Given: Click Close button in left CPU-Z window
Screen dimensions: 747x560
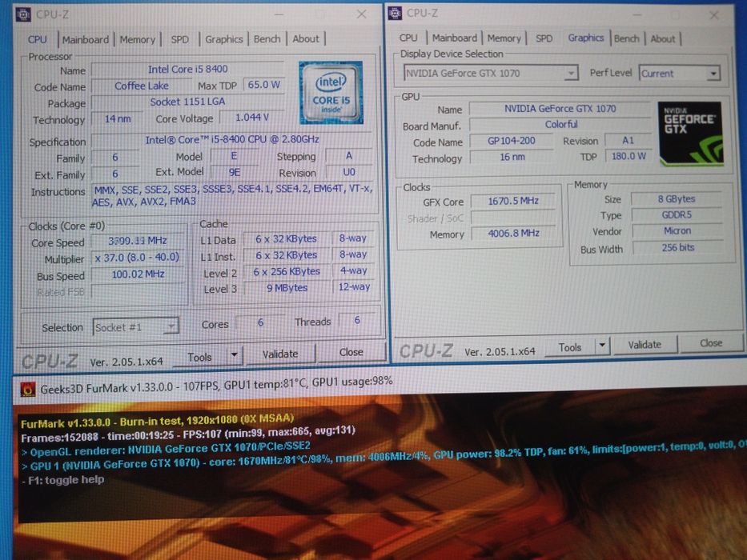Looking at the screenshot, I should [351, 352].
